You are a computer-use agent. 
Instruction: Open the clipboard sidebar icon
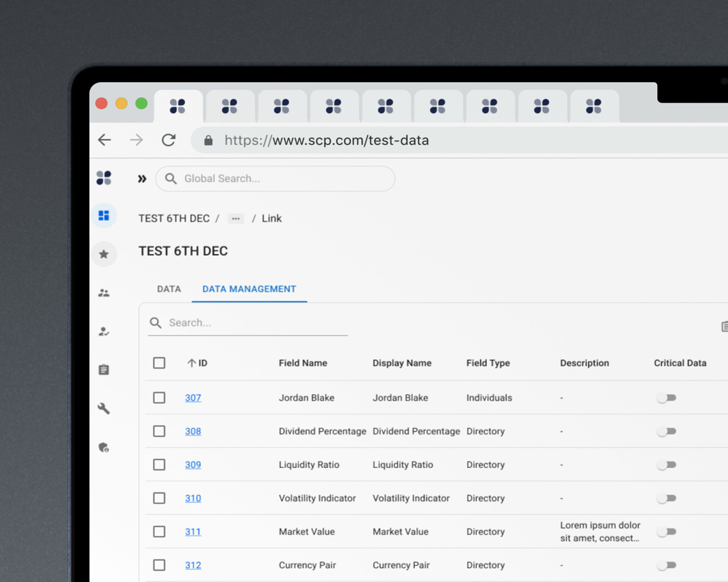click(104, 370)
